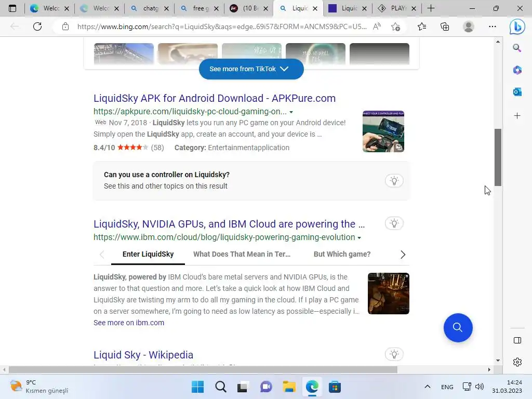Open sidebar Search tool
The image size is (532, 399).
point(517,48)
